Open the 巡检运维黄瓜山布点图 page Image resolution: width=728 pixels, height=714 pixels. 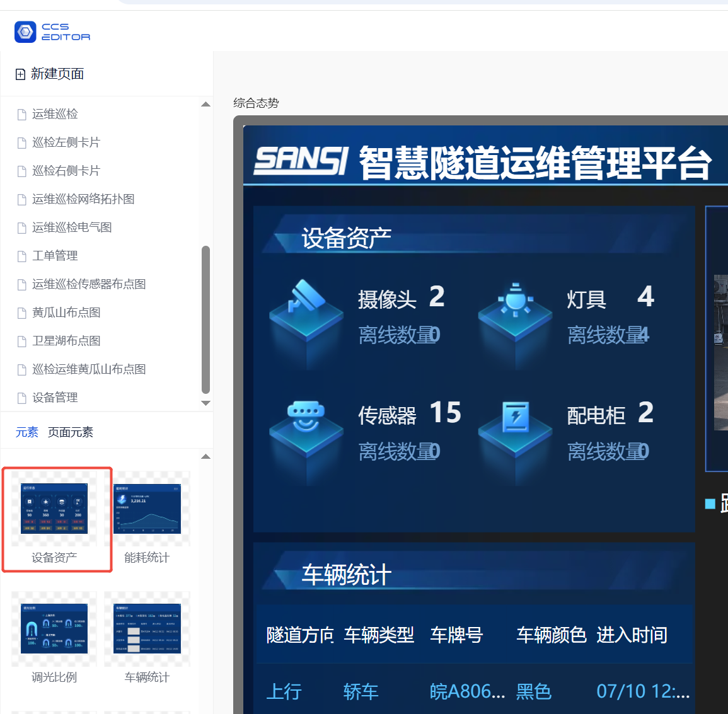click(x=89, y=369)
